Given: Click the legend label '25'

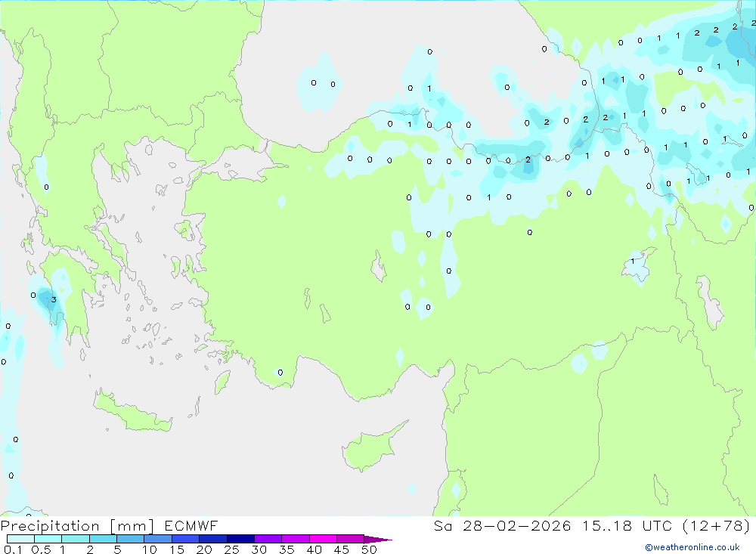Looking at the screenshot, I should click(x=231, y=549).
